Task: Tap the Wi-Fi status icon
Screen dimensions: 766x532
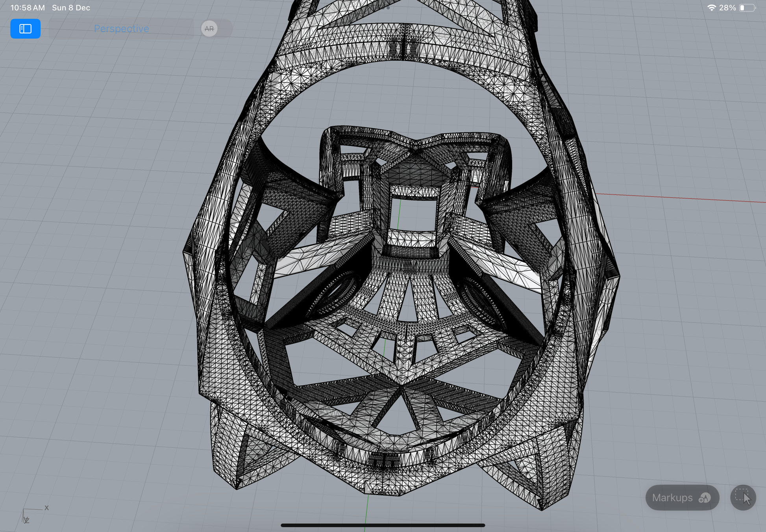Action: click(711, 8)
